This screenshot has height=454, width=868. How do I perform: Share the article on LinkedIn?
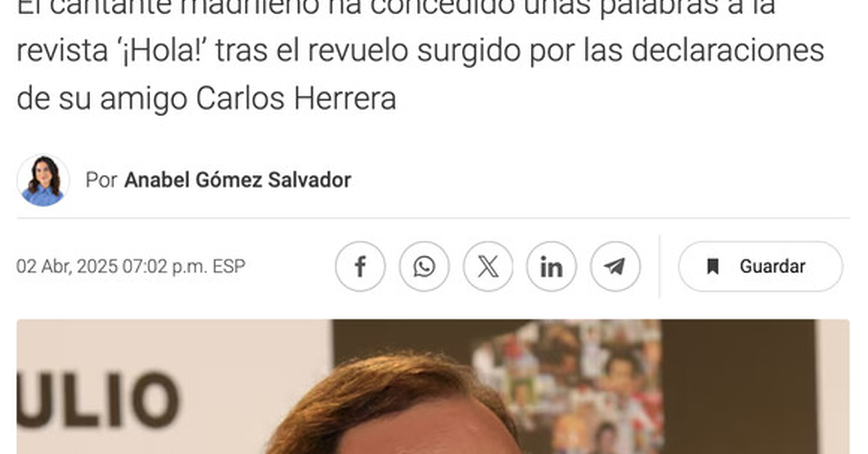point(551,266)
